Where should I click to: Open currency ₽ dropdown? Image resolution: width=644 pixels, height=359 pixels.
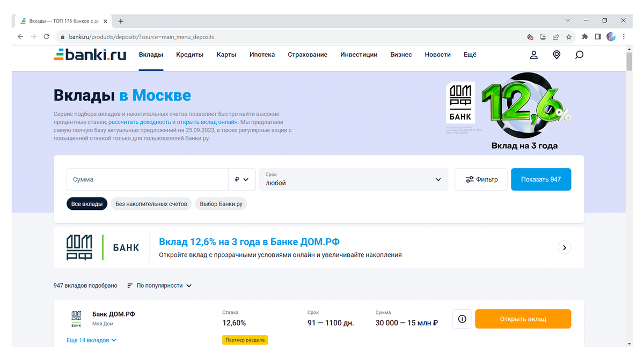(242, 179)
